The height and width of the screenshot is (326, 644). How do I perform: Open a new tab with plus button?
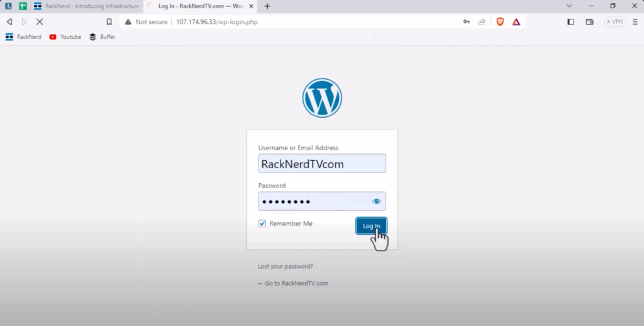pos(267,6)
